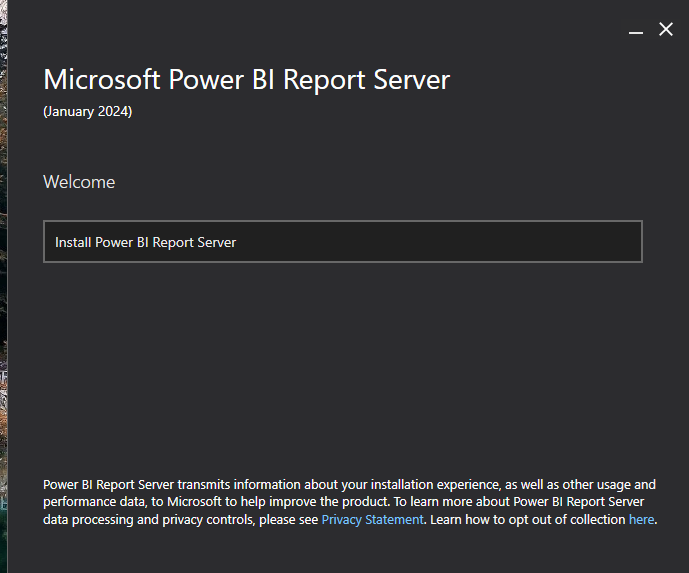Open the Privacy Statement link
Image resolution: width=689 pixels, height=573 pixels.
coord(372,520)
